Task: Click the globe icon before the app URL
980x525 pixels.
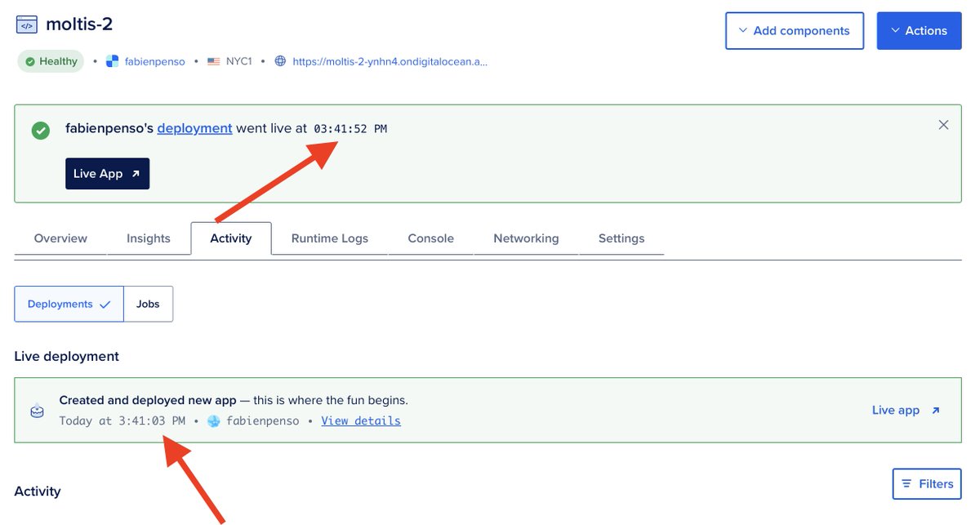Action: coord(280,61)
